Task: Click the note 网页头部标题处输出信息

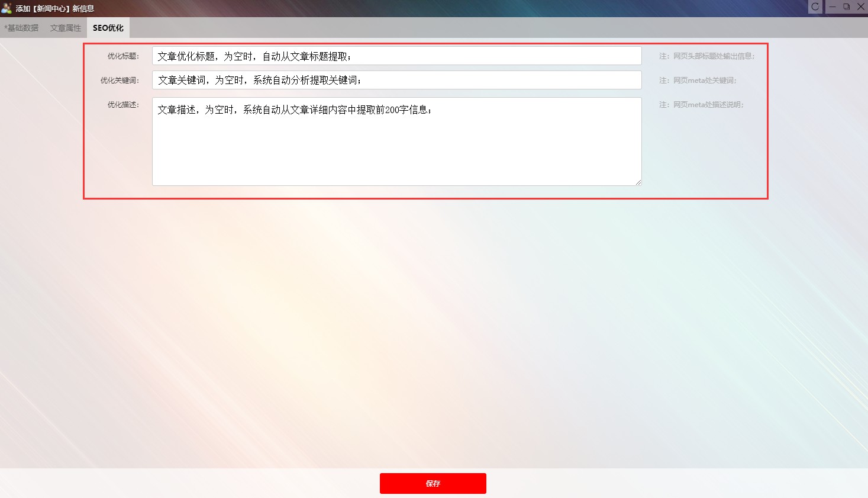Action: tap(707, 56)
